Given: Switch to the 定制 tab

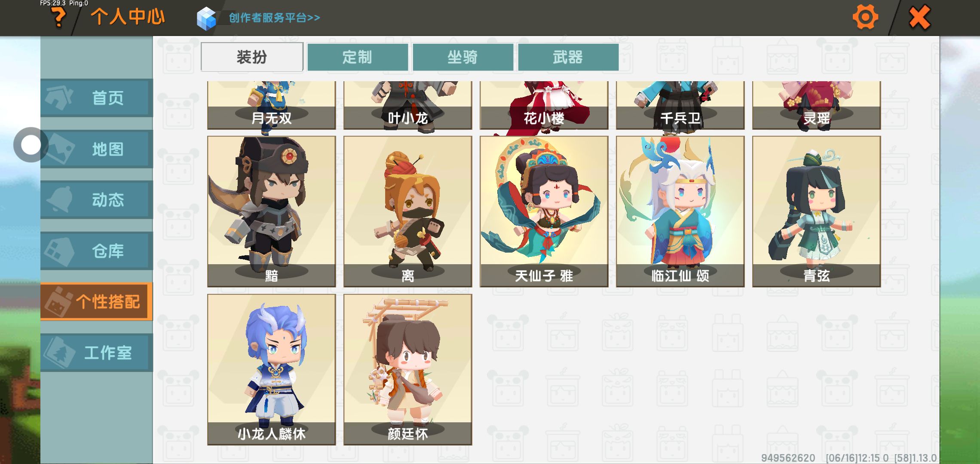Looking at the screenshot, I should [x=357, y=57].
